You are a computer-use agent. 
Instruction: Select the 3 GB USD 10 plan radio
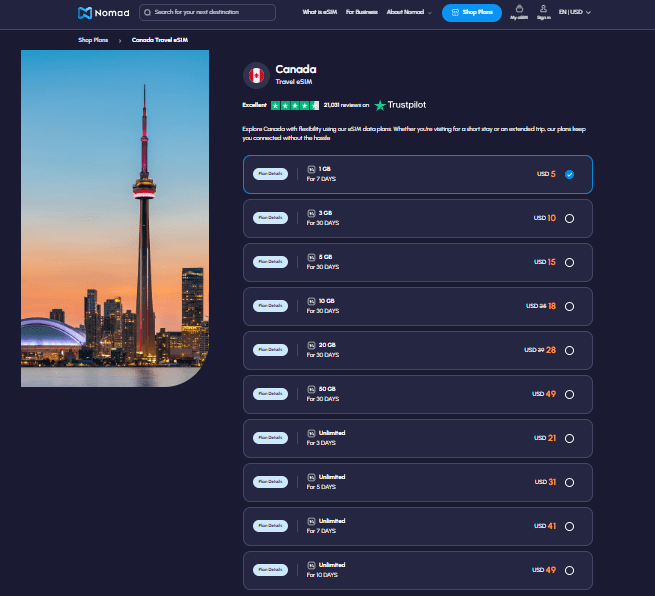point(569,218)
